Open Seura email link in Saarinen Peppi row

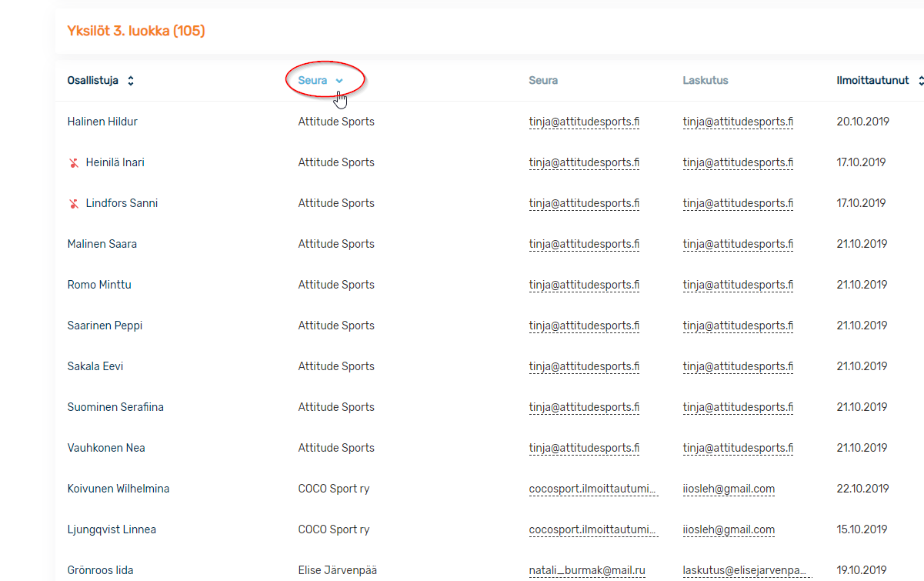coord(584,326)
